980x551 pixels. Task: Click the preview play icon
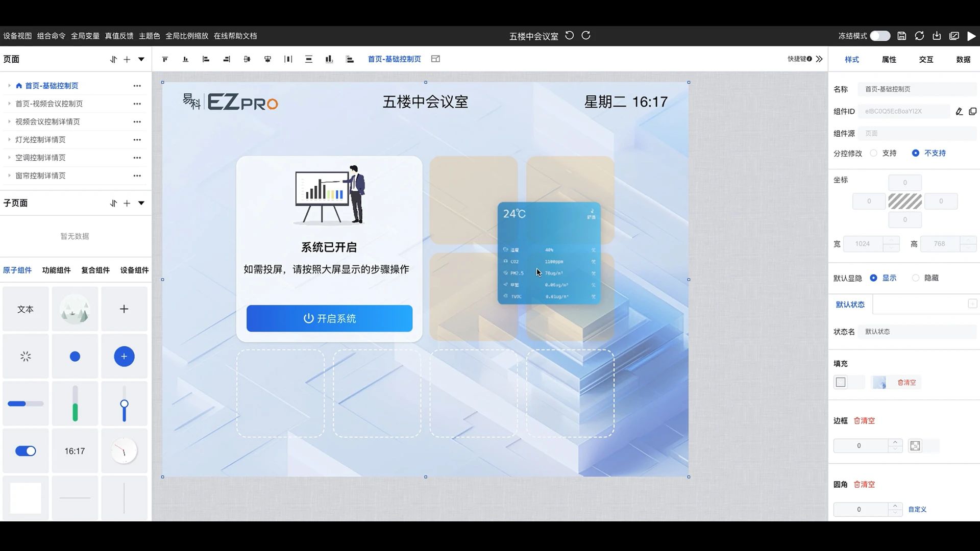click(x=971, y=36)
